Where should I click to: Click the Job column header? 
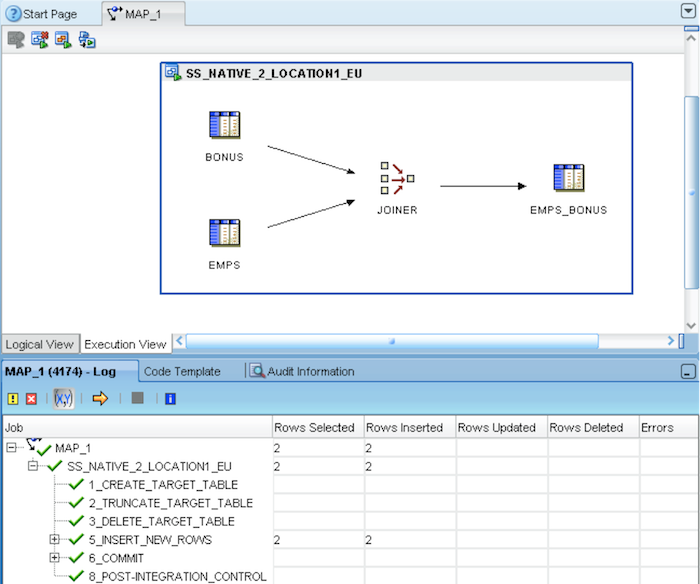137,427
